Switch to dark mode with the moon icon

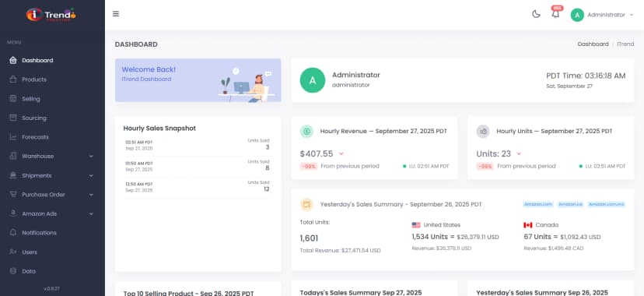(536, 14)
